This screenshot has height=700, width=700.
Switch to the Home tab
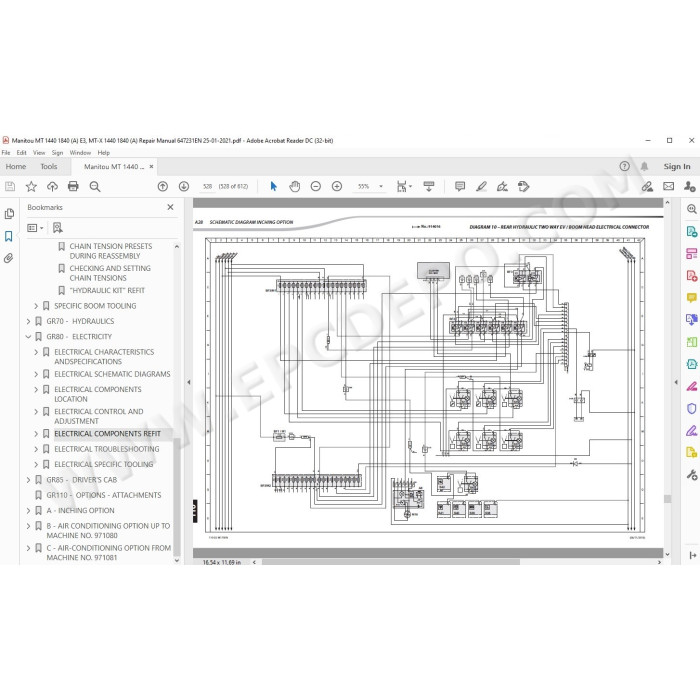tap(16, 166)
